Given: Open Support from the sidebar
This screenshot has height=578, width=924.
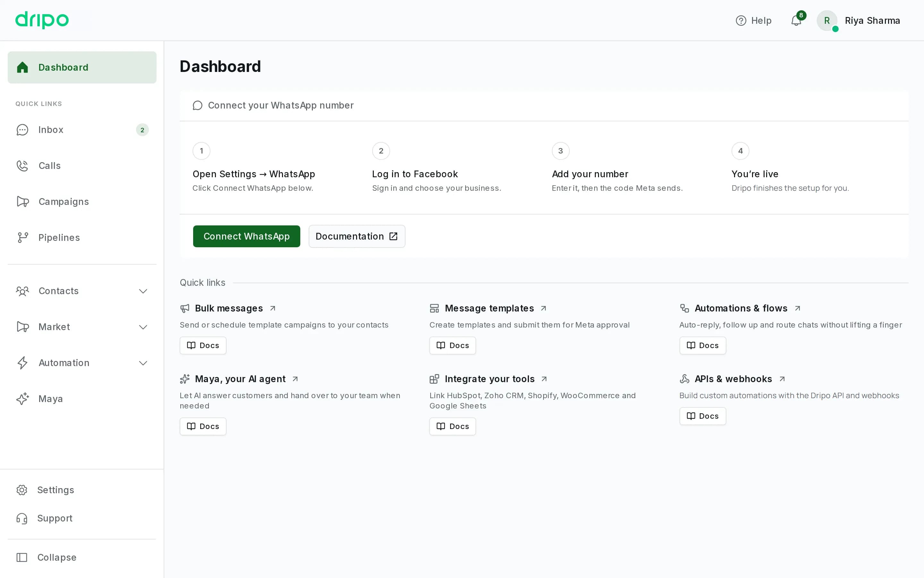Looking at the screenshot, I should (x=82, y=518).
